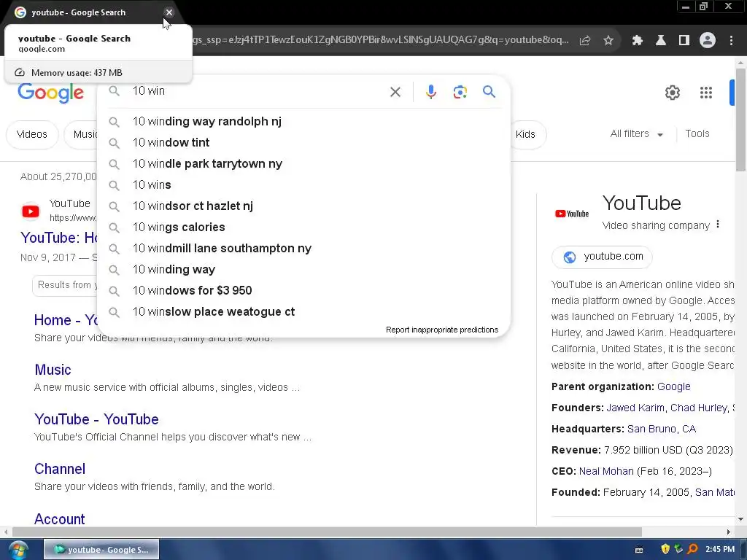747x560 pixels.
Task: Open Chrome extensions puzzle icon
Action: pos(638,41)
